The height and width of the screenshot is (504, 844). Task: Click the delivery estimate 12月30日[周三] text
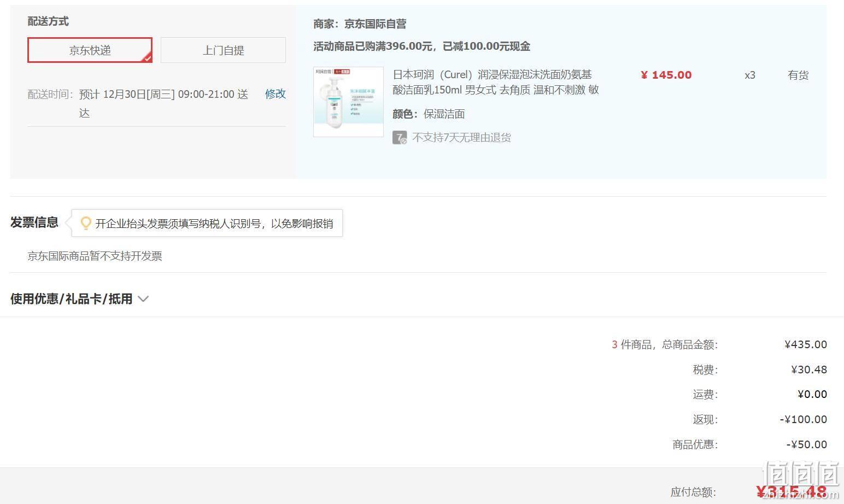[x=139, y=94]
